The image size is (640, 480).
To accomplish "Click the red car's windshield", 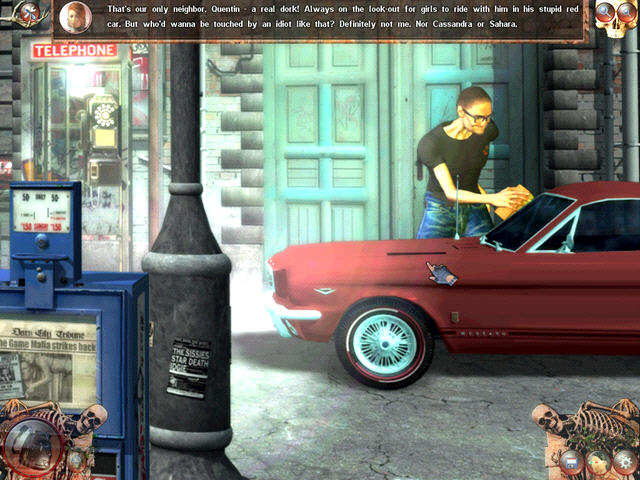I will [530, 220].
